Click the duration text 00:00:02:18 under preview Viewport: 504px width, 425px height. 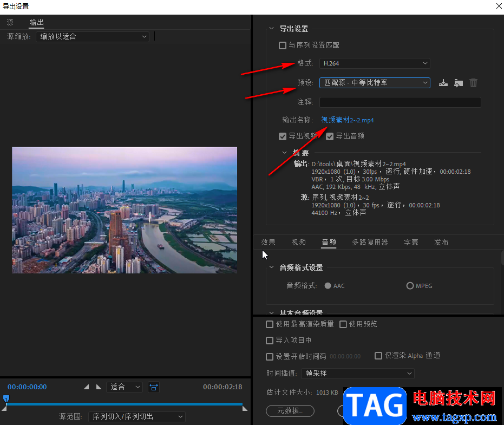(x=222, y=387)
